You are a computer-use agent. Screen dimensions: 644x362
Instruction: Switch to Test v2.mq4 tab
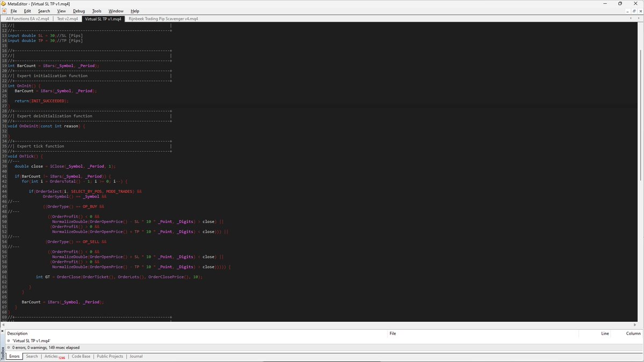coord(68,19)
